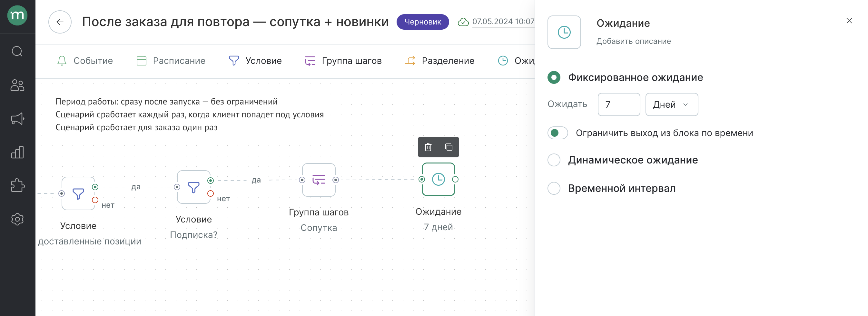Click 'Сценарий сработает каждый раз' description line
The width and height of the screenshot is (868, 316).
(x=189, y=114)
